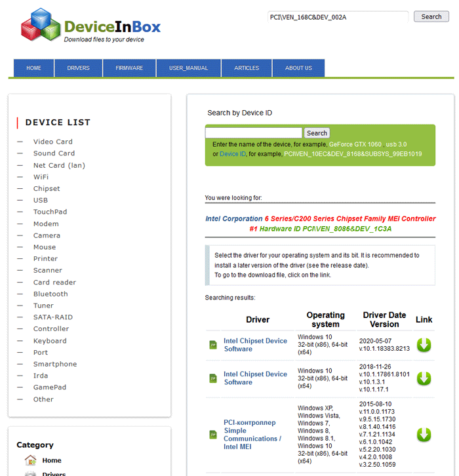Click Search button in green Device ID box
The height and width of the screenshot is (476, 459).
pyautogui.click(x=317, y=133)
